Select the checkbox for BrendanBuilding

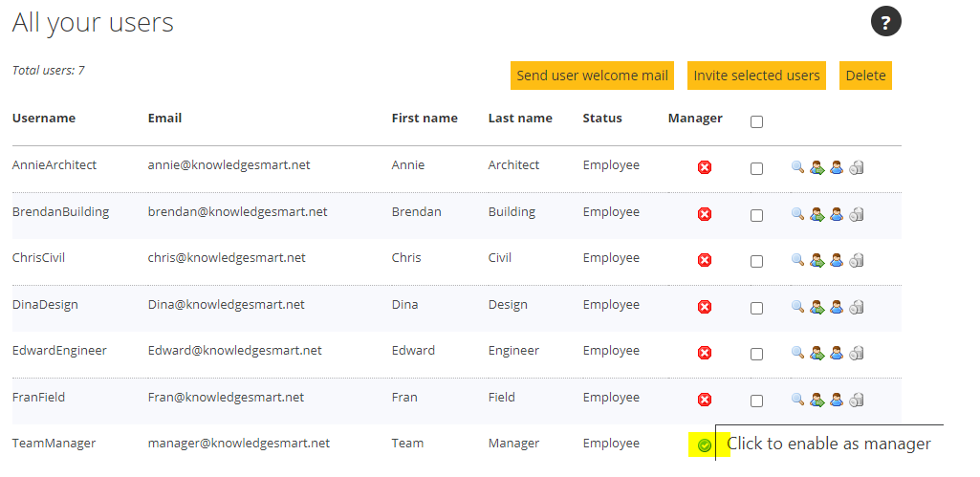point(756,215)
